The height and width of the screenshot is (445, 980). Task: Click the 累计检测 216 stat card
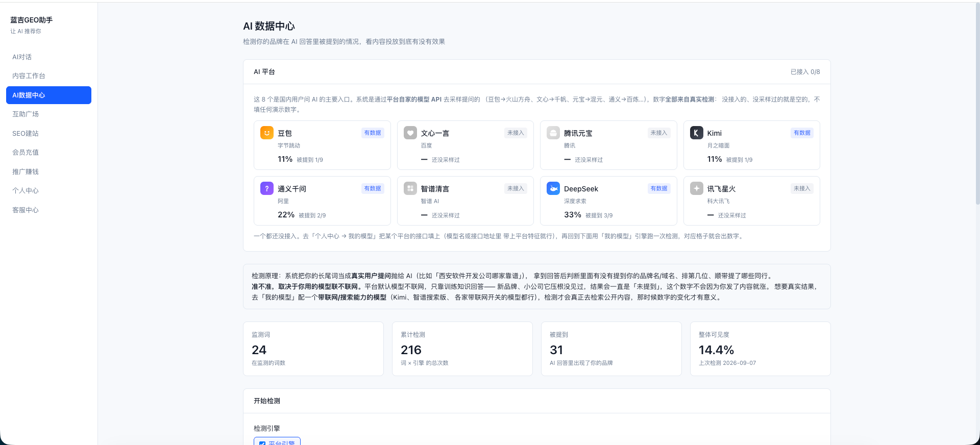pos(462,349)
